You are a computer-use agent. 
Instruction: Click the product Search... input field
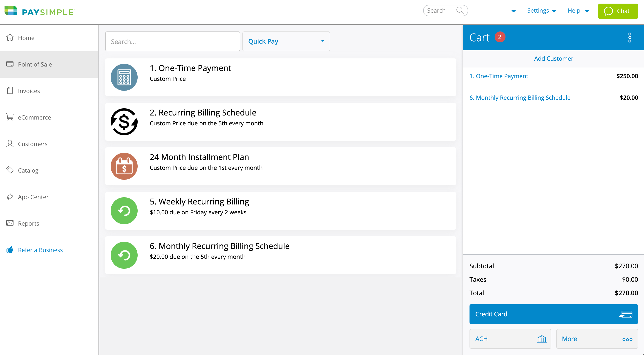[x=172, y=42]
